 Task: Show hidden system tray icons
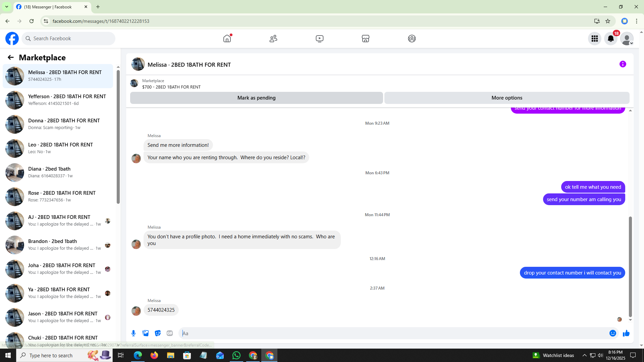585,355
